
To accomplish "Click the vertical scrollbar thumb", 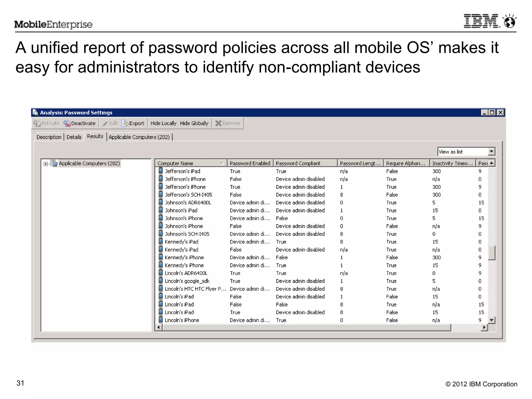I will pos(491,253).
